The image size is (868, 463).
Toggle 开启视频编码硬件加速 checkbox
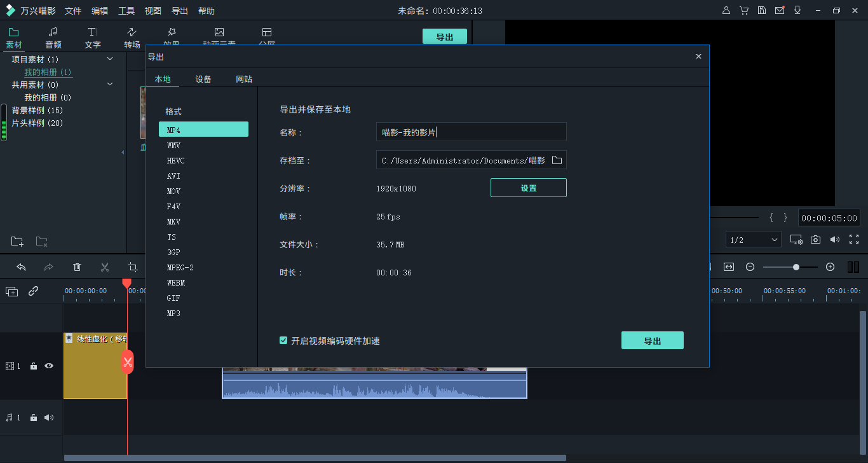click(x=283, y=340)
